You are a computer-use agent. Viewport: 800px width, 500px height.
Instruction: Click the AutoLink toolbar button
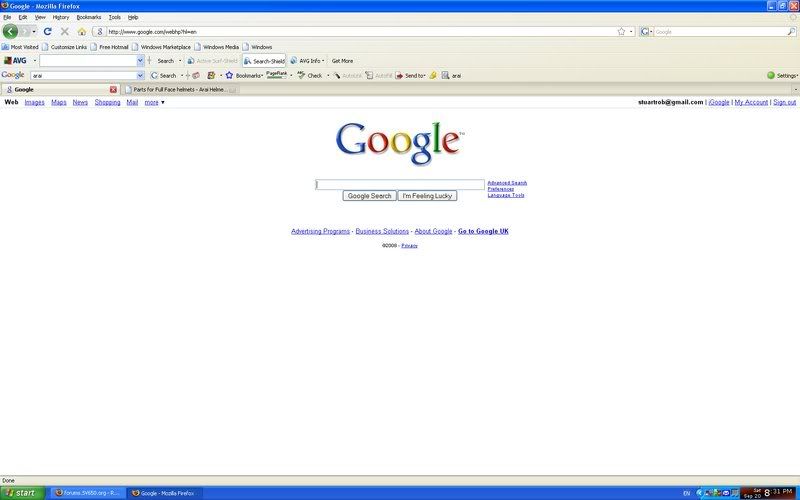tap(347, 76)
